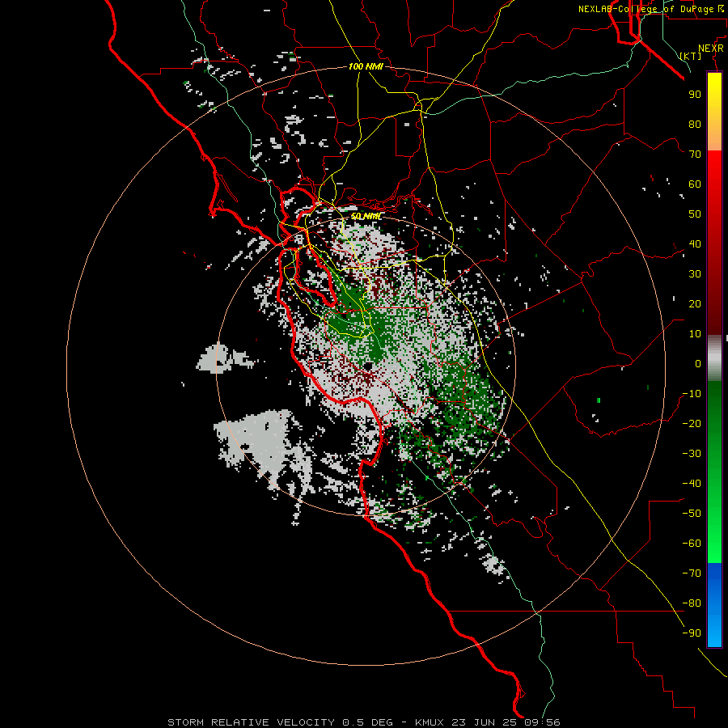This screenshot has width=728, height=728.
Task: Select the -30 knot label on color scale
Action: tap(692, 454)
